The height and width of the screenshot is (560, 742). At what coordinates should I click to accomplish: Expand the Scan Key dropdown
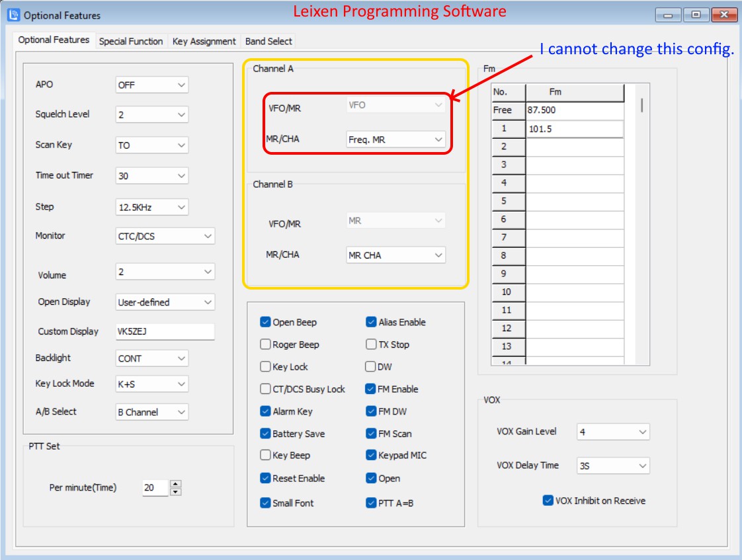tap(152, 145)
